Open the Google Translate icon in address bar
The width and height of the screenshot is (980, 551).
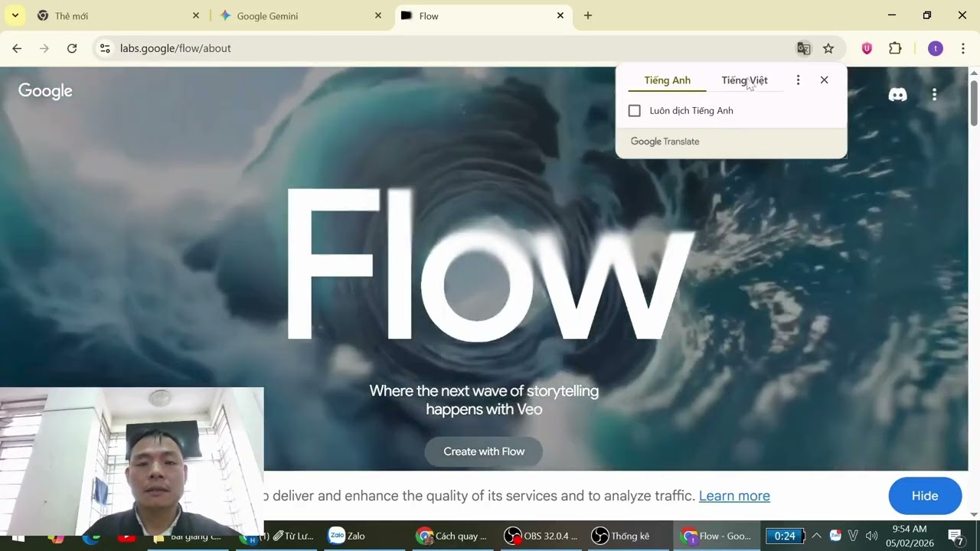click(803, 48)
